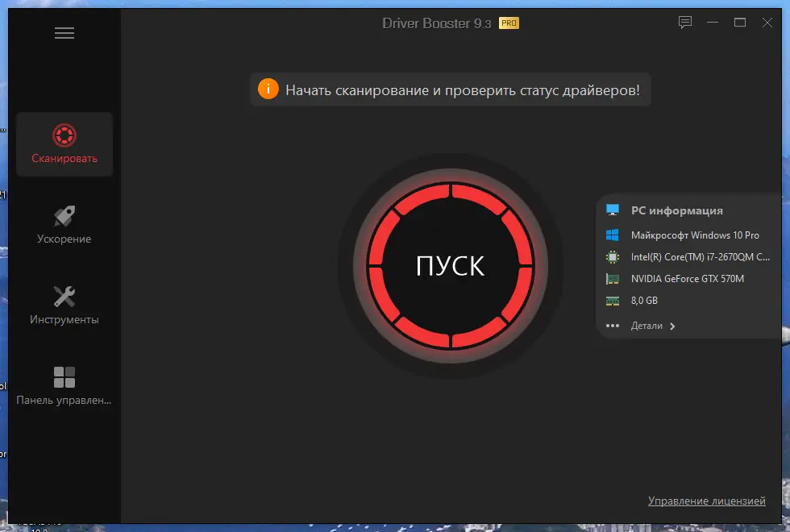Click the PC информация monitor icon
Screen dimensions: 790x532
coord(613,210)
